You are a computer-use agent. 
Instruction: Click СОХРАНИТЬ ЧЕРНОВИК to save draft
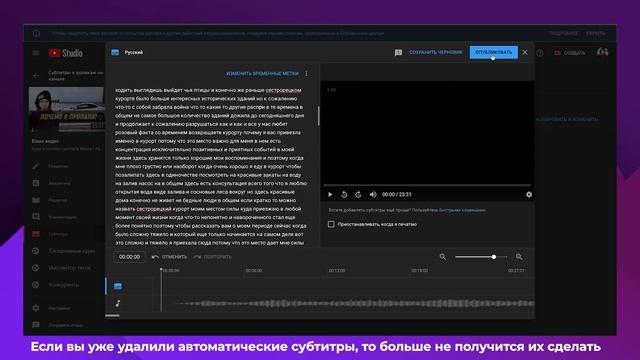click(x=436, y=52)
